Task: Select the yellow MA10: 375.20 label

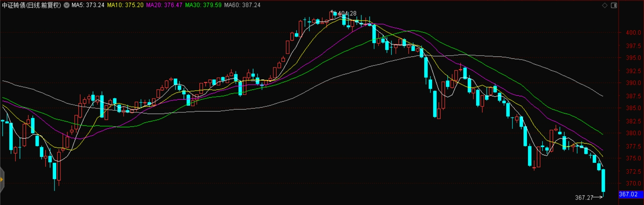Action: pyautogui.click(x=125, y=5)
